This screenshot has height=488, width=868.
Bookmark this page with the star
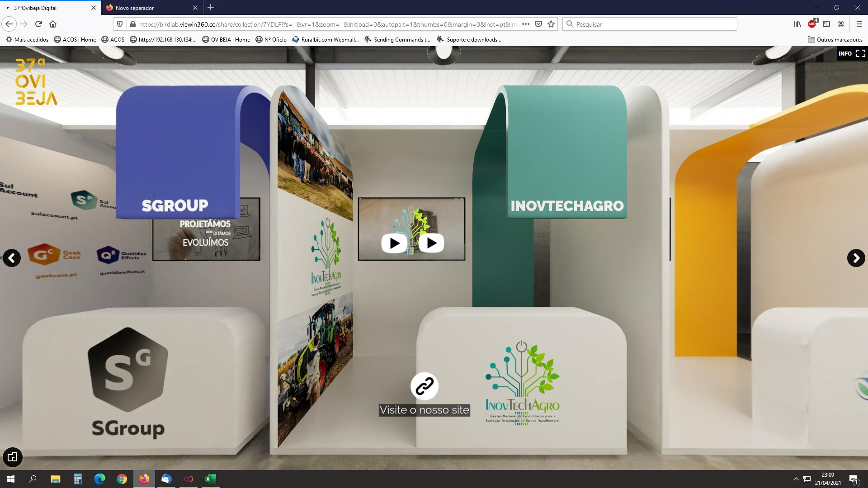pos(551,24)
